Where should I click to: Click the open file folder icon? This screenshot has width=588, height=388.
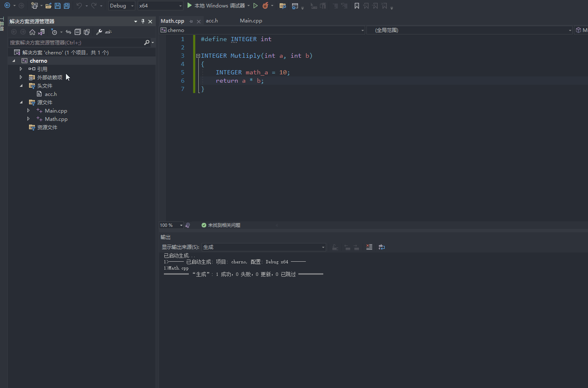[x=49, y=6]
